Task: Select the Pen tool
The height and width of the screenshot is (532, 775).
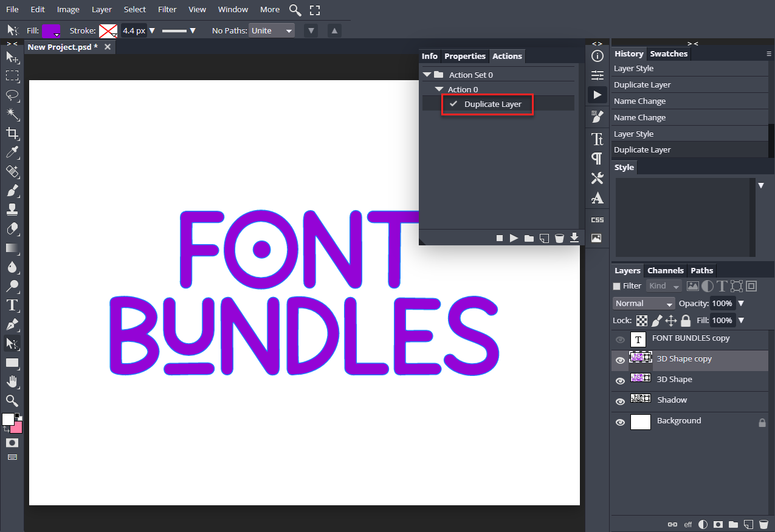Action: [12, 324]
